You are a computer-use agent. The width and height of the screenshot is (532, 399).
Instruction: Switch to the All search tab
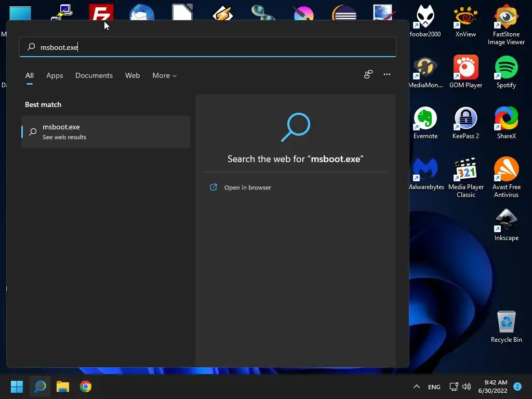[x=30, y=75]
